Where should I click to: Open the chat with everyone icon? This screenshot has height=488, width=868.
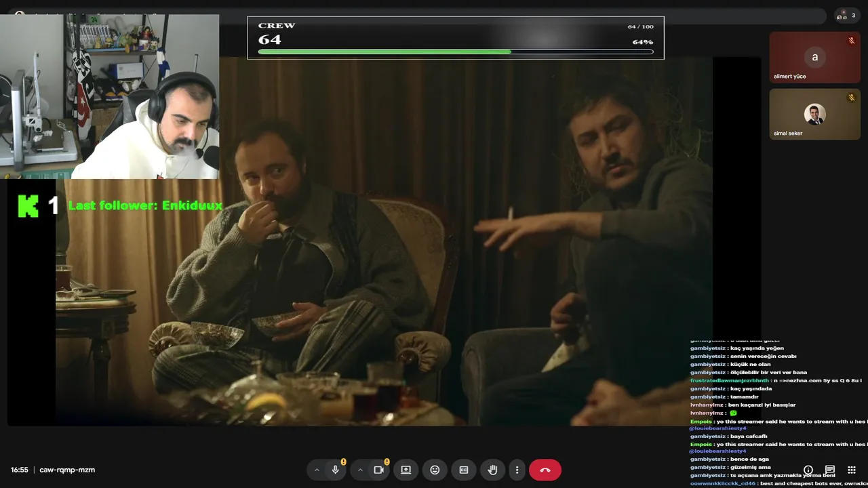(x=829, y=470)
